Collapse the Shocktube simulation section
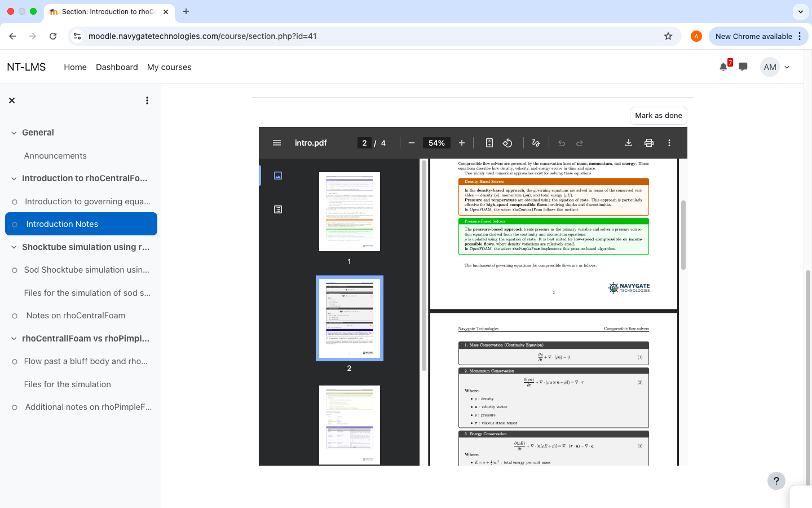The width and height of the screenshot is (812, 508). point(14,247)
